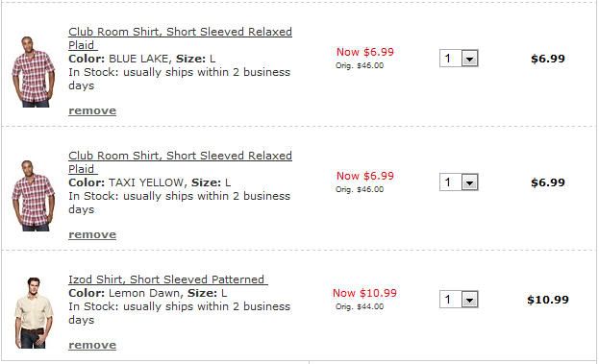Open the Blue Lake Club Room shirt title link

[180, 38]
